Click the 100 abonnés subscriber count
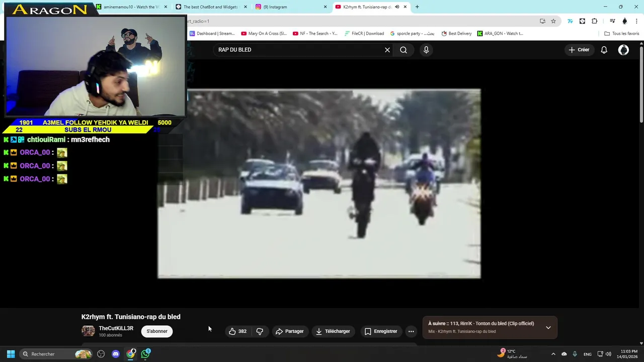The width and height of the screenshot is (644, 362). click(110, 335)
